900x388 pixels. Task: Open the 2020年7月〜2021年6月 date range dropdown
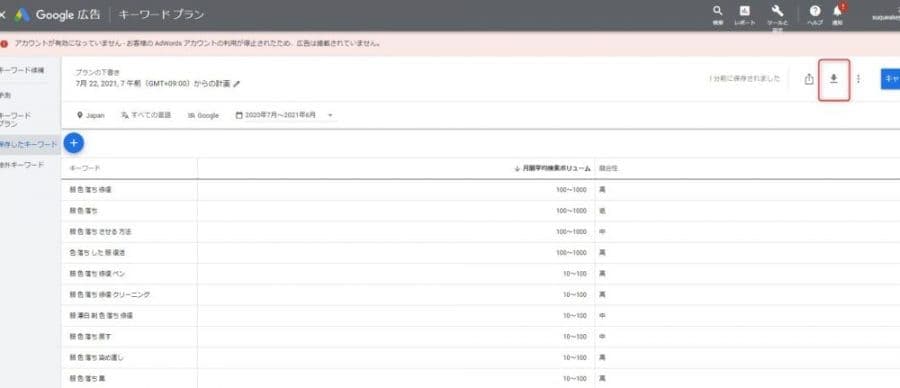pos(284,115)
